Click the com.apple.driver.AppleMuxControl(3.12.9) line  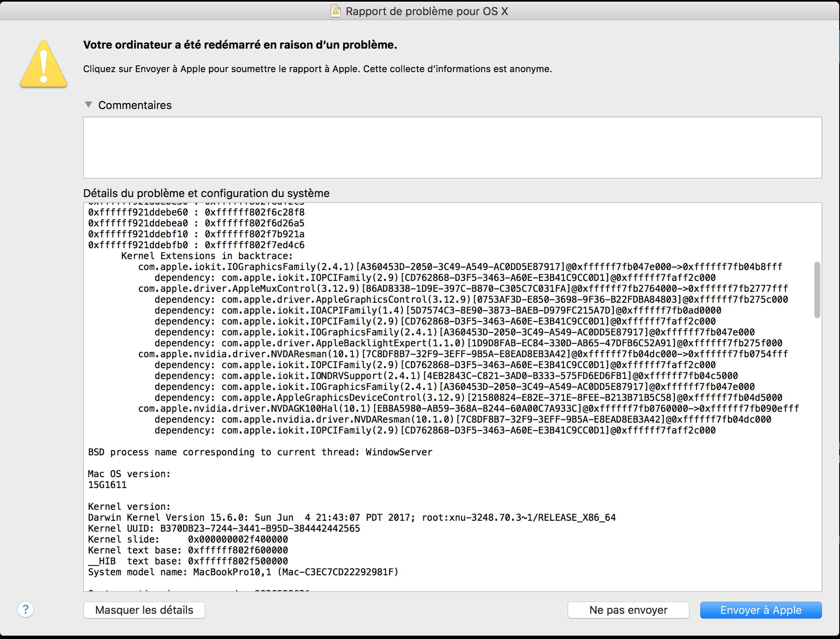tap(463, 288)
